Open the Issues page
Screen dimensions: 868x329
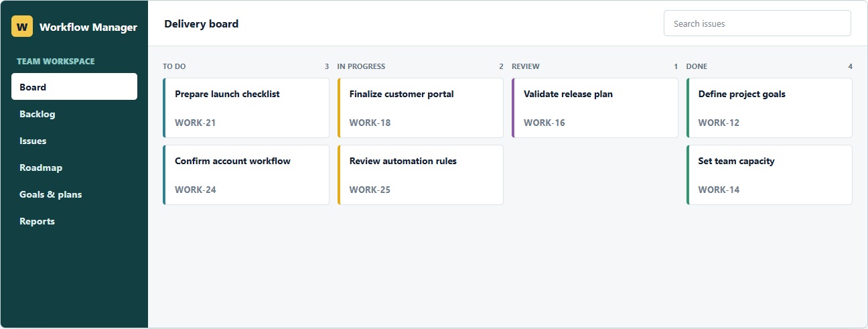click(x=74, y=141)
